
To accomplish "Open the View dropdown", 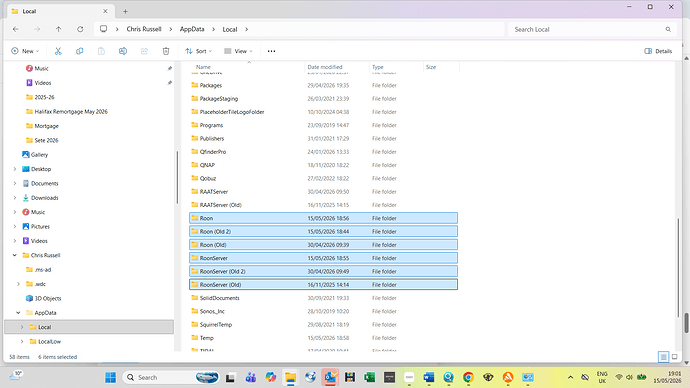I will click(x=238, y=51).
